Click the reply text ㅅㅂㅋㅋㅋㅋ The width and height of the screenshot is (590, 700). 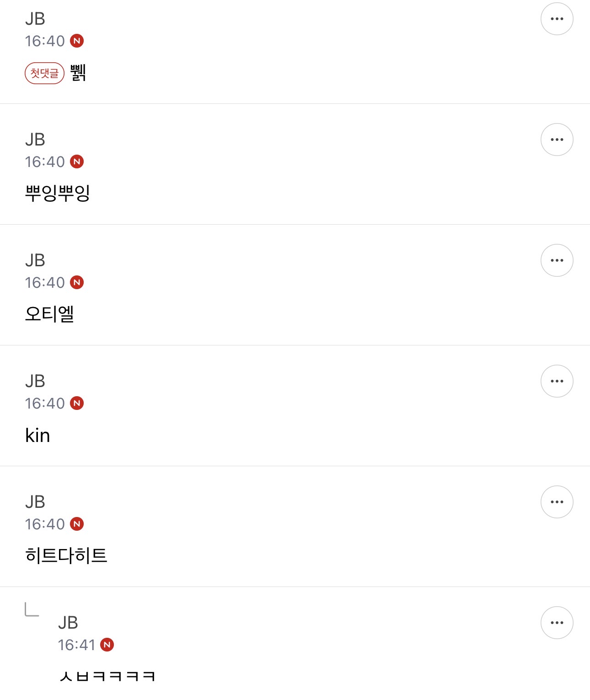[x=107, y=676]
